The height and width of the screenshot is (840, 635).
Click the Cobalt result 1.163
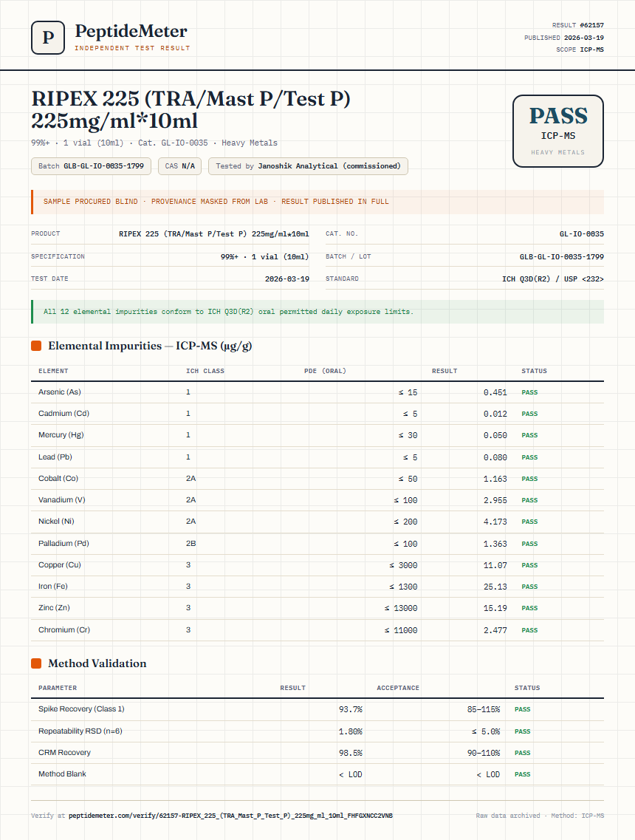pos(495,479)
